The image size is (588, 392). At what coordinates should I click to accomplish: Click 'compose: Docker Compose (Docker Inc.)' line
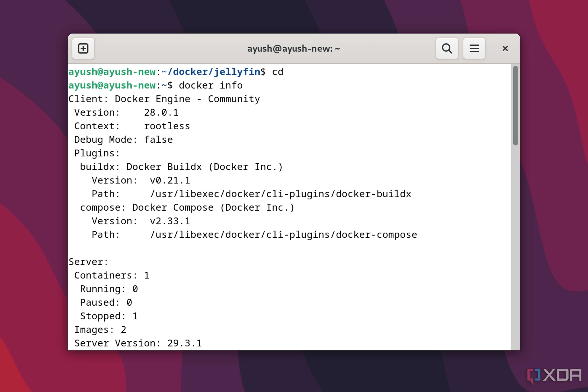[x=187, y=208]
